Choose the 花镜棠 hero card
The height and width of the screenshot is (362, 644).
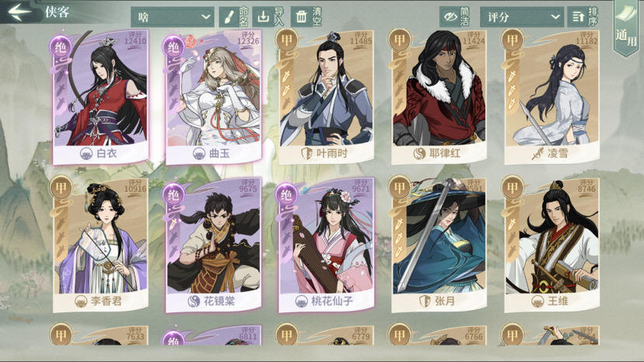click(x=213, y=245)
